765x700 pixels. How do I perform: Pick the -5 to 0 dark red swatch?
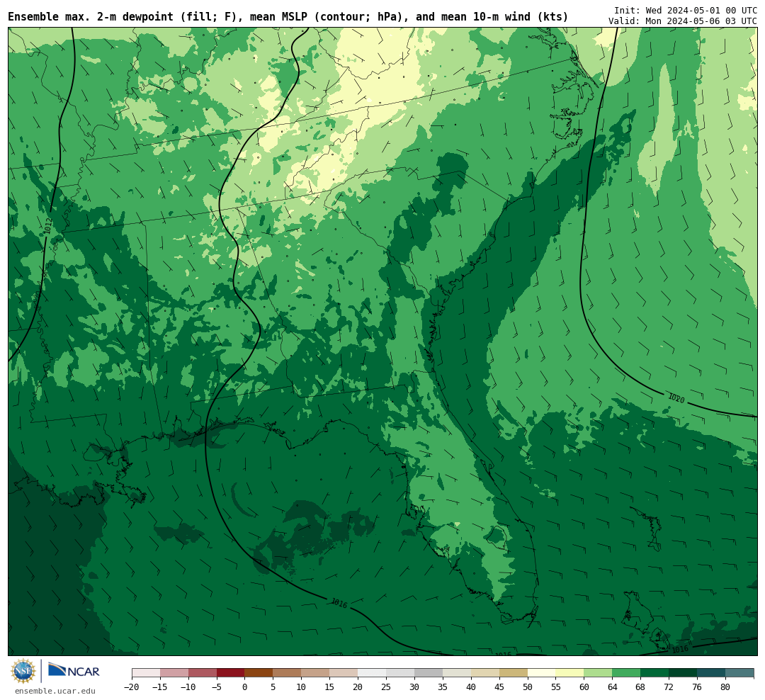(231, 673)
